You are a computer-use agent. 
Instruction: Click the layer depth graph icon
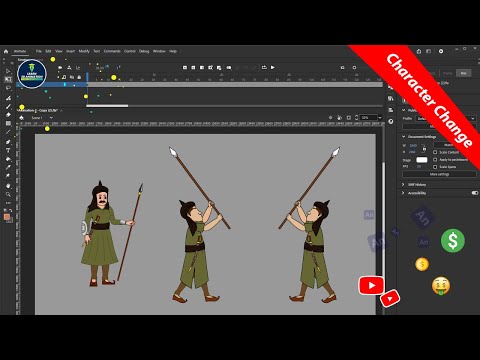78,68
